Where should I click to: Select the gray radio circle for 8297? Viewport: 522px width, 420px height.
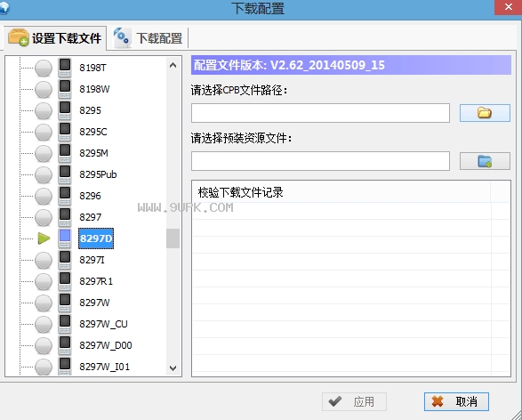[44, 217]
